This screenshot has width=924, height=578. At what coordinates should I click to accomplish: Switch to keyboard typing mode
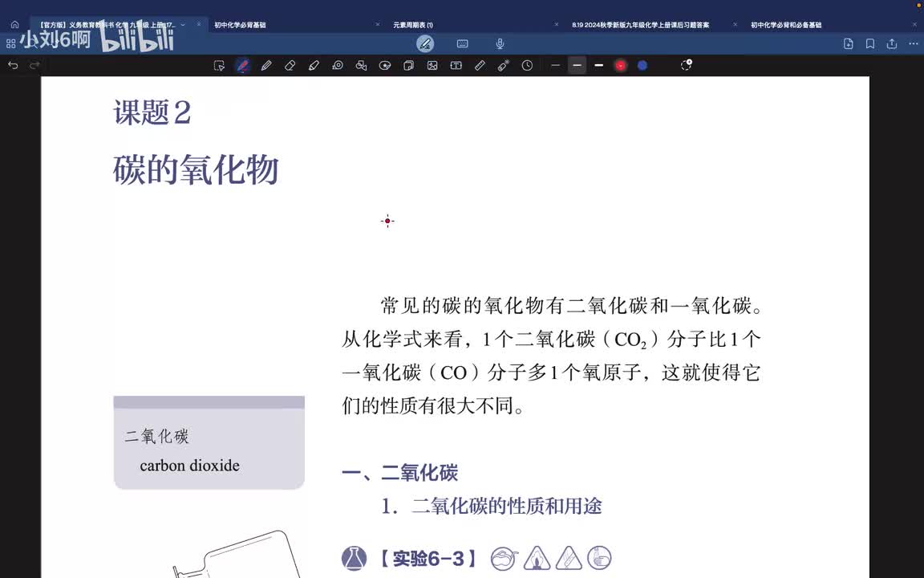(x=463, y=43)
